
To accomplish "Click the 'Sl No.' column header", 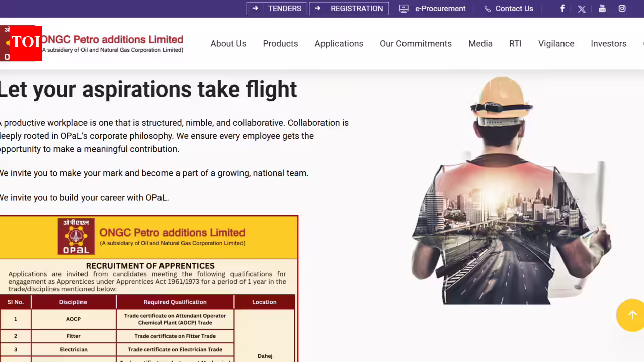I will coord(16,302).
